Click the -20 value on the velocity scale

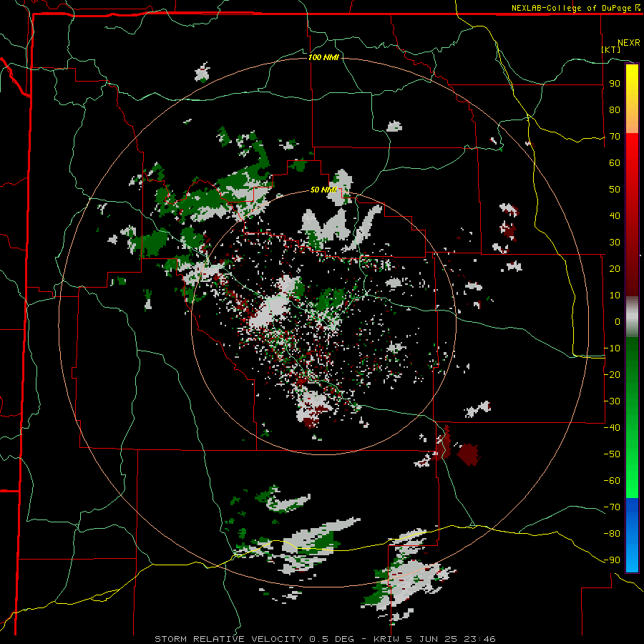[x=612, y=375]
